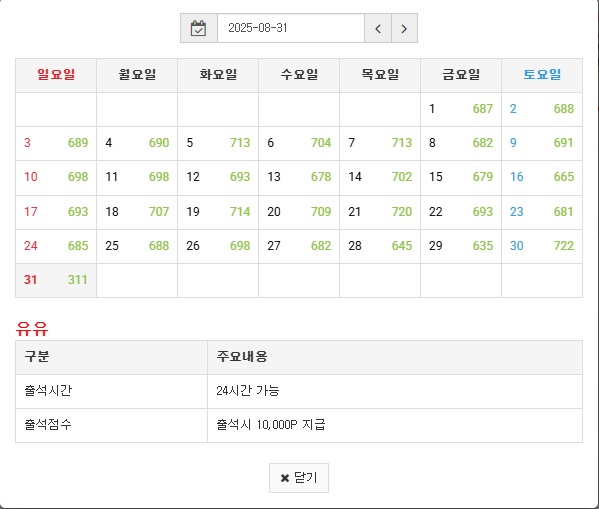Click the red 유유 heading
The width and height of the screenshot is (599, 509).
[x=32, y=329]
